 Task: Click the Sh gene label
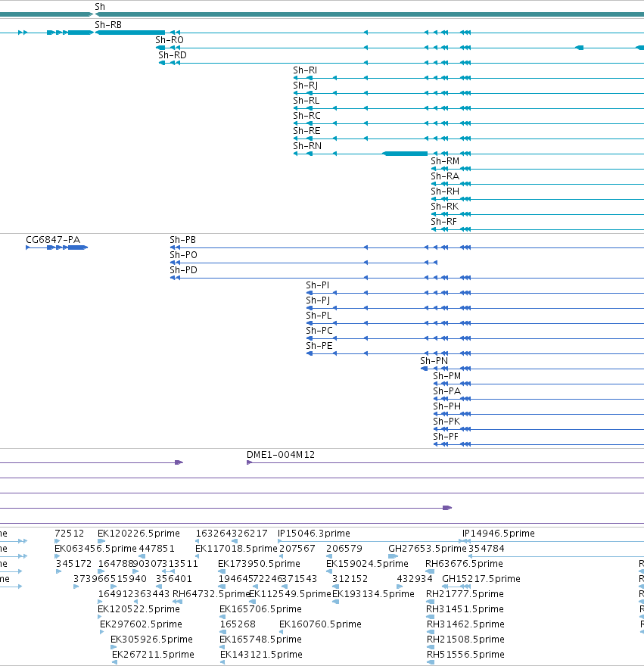point(100,6)
